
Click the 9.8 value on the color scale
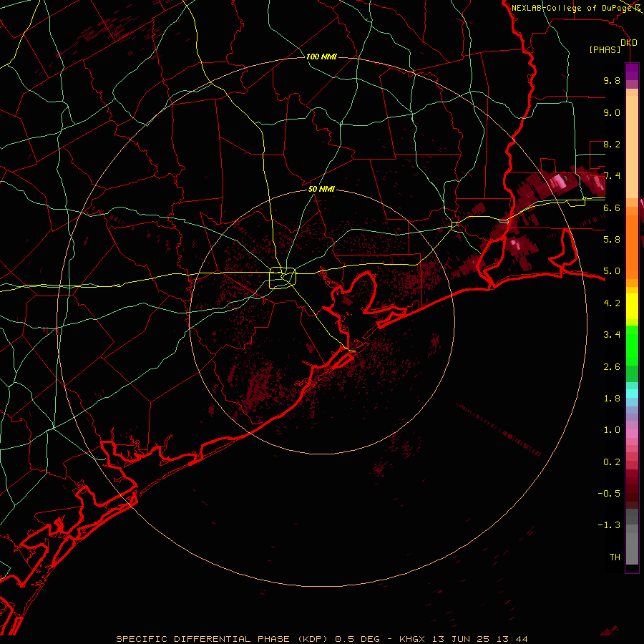tap(612, 80)
